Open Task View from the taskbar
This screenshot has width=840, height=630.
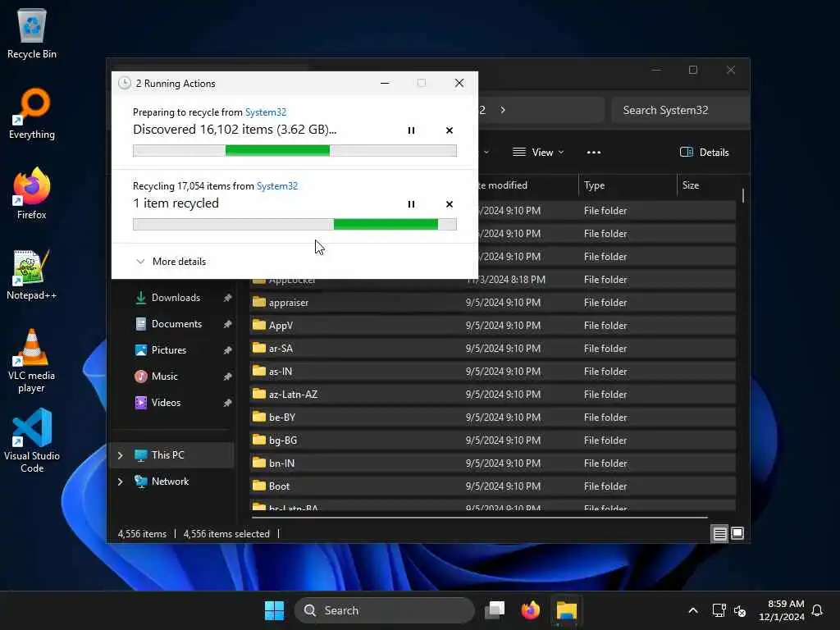[x=495, y=610]
